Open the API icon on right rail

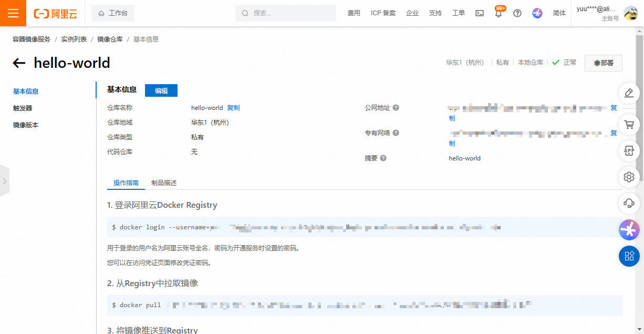click(629, 150)
